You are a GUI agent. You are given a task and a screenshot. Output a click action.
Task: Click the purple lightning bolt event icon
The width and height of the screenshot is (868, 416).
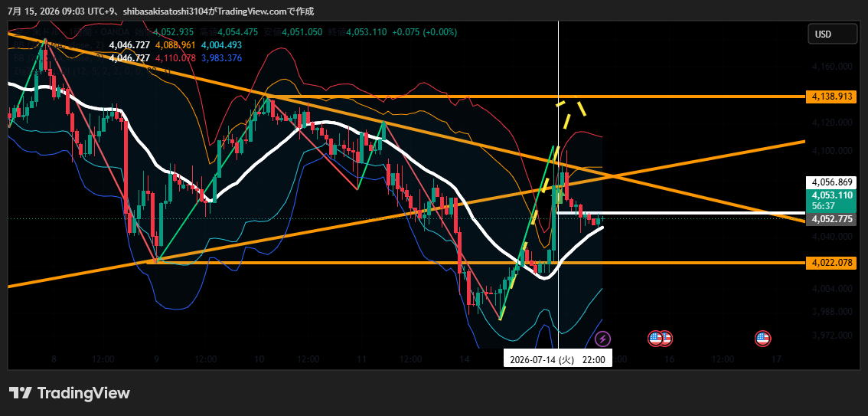point(603,338)
